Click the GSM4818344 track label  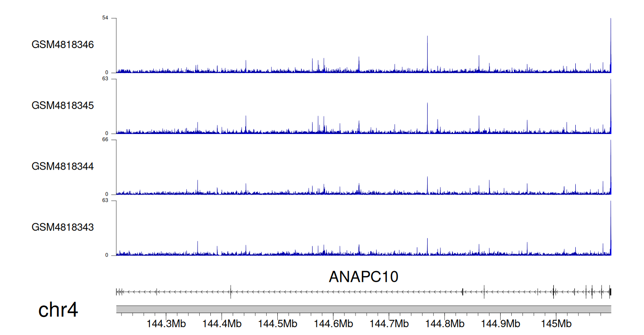click(63, 166)
